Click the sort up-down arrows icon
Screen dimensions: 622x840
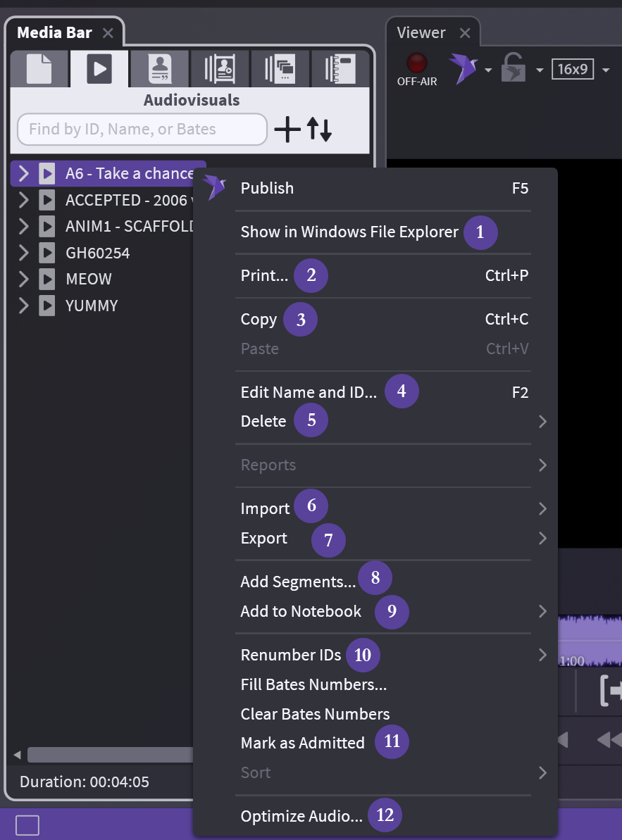point(318,130)
